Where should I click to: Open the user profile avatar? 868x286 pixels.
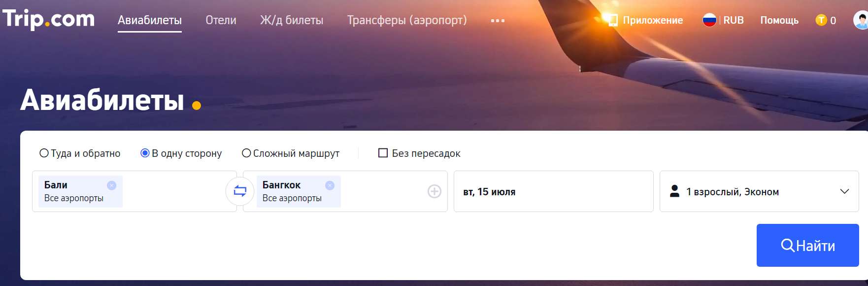861,20
